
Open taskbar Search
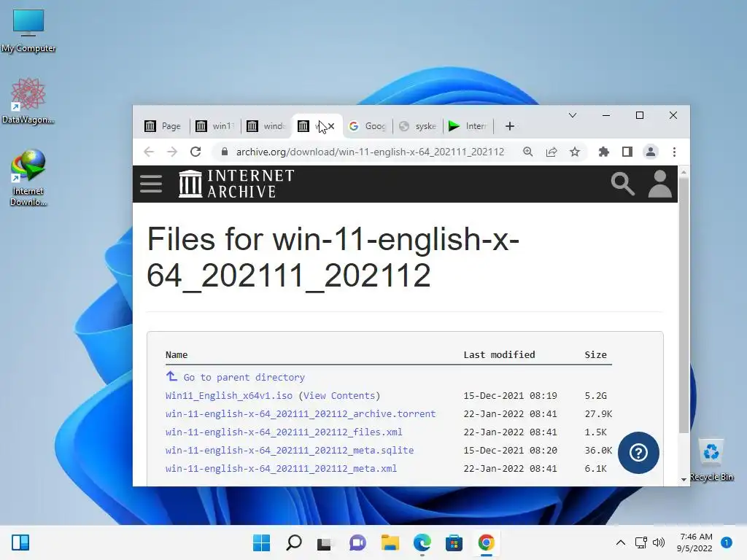(293, 542)
